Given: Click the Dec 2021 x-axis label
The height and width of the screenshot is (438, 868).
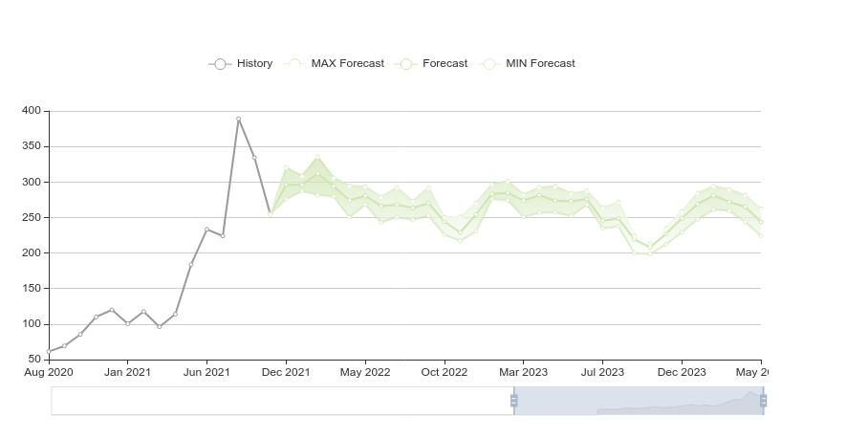Looking at the screenshot, I should (x=286, y=372).
